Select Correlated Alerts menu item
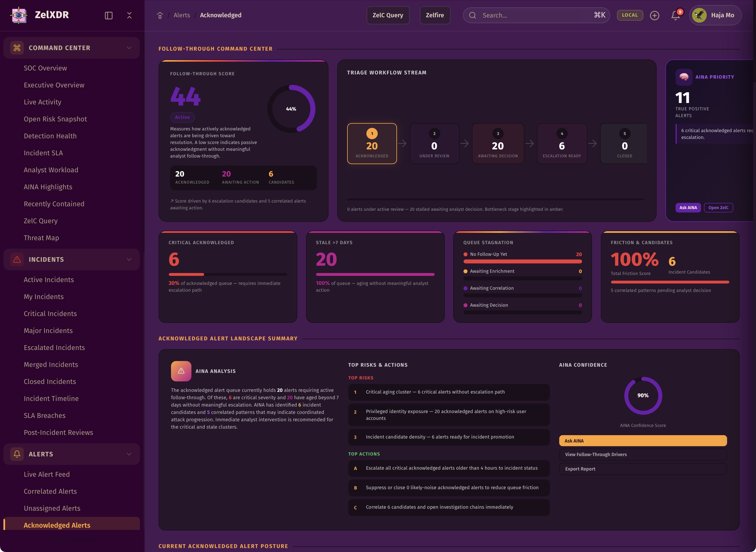Viewport: 756px width, 552px height. (x=50, y=491)
